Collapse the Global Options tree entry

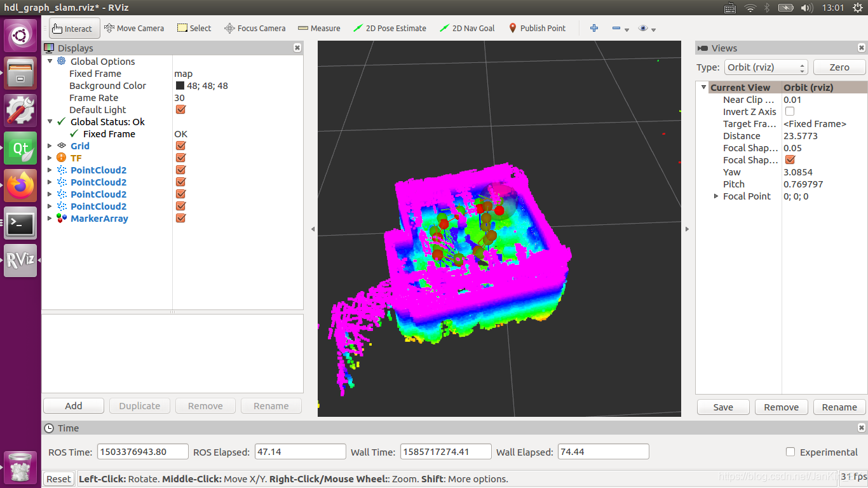(50, 61)
